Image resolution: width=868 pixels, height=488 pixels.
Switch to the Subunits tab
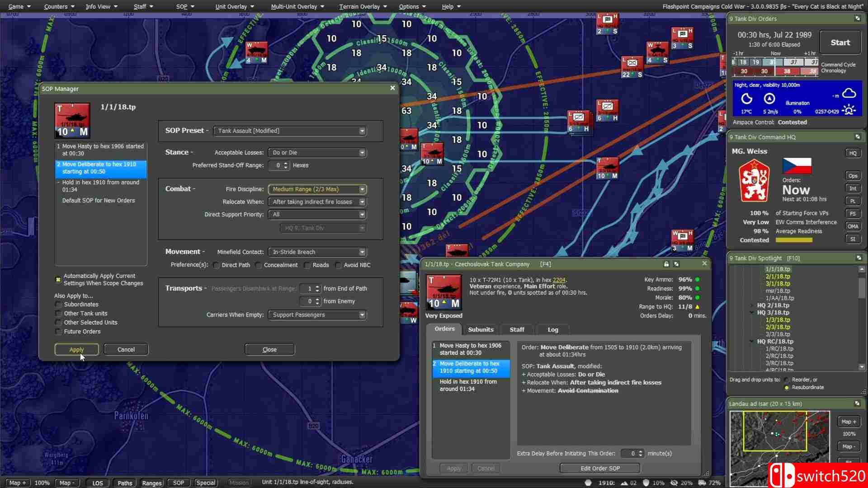(481, 329)
